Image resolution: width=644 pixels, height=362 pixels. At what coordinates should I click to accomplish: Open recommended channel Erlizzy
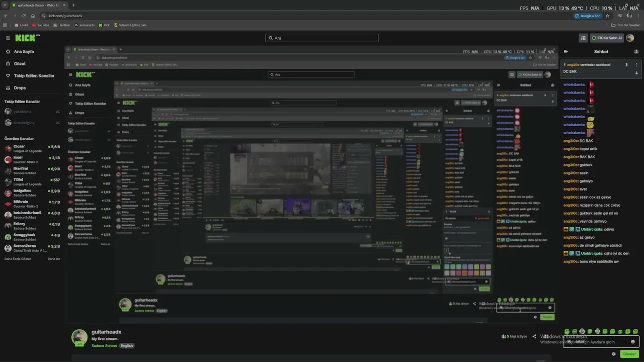pos(32,226)
